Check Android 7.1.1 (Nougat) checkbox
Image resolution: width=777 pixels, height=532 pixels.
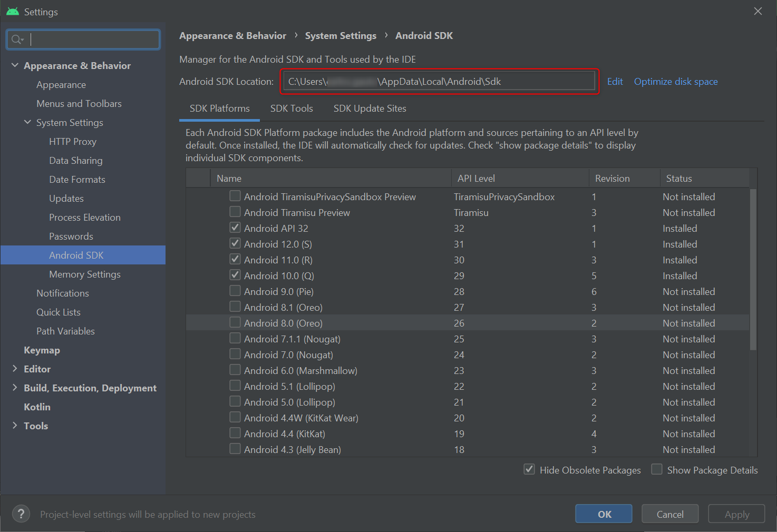click(235, 338)
